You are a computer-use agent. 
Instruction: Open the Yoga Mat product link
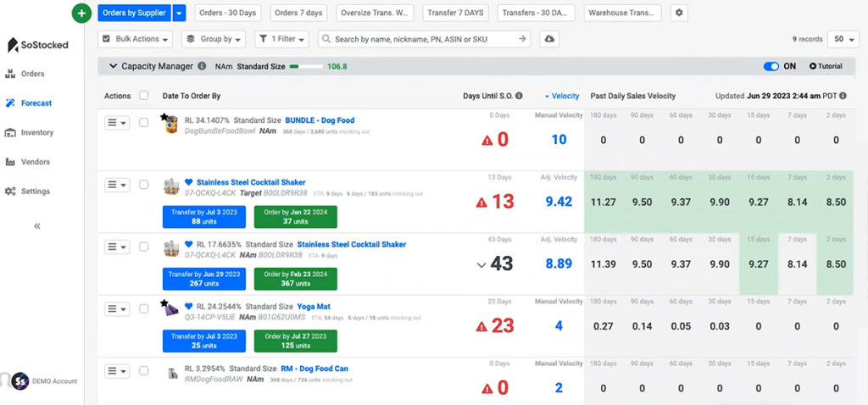coord(314,306)
